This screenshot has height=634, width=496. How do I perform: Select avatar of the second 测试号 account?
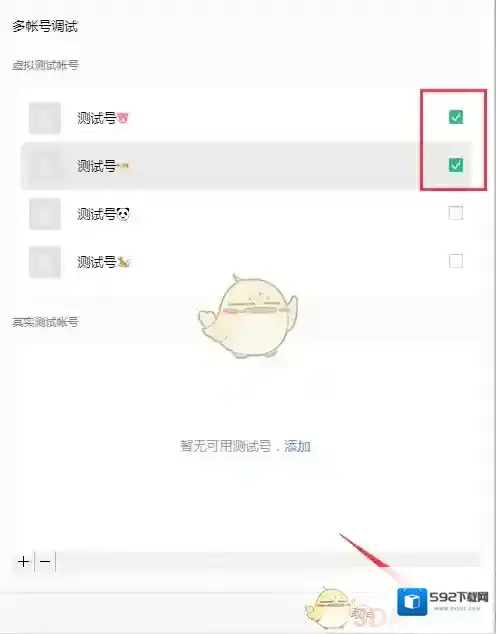[x=45, y=166]
